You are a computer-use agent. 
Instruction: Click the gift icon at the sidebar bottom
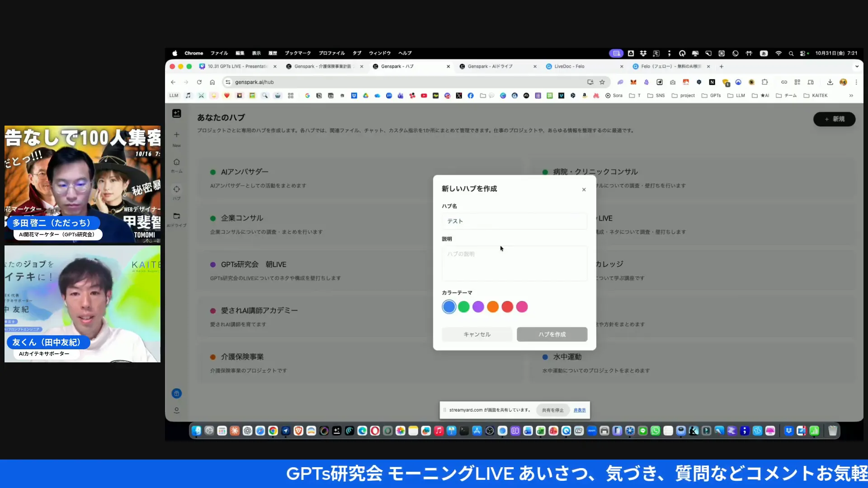pos(176,393)
